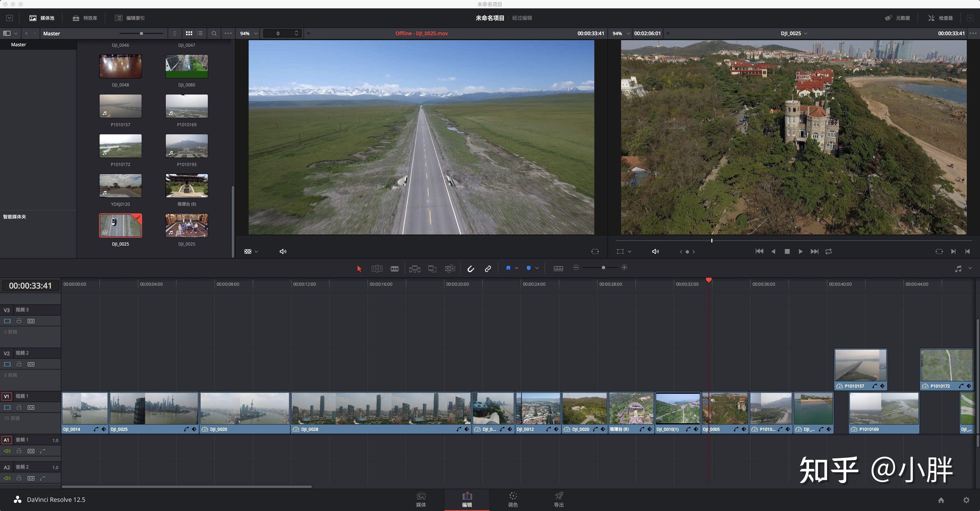
Task: Jump to first frame in timeline viewer
Action: point(759,251)
